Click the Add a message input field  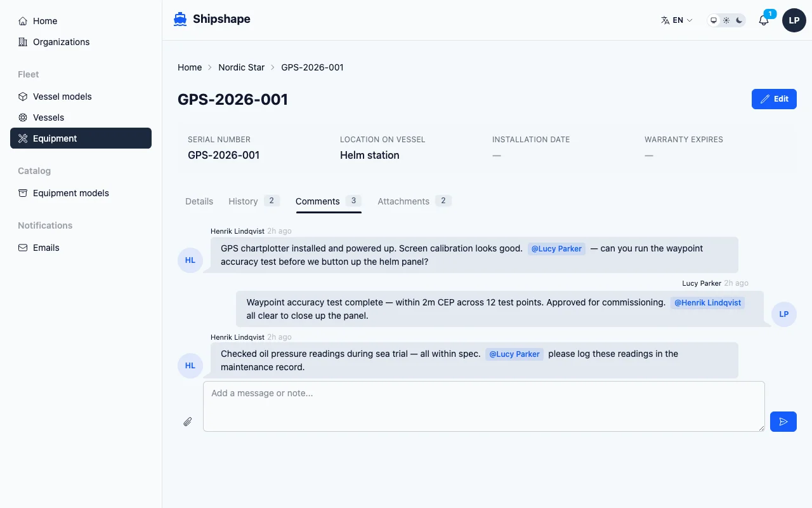click(483, 406)
